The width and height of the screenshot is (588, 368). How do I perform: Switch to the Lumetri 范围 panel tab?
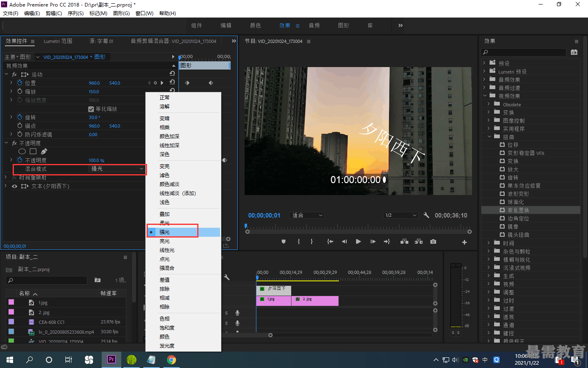tap(58, 41)
